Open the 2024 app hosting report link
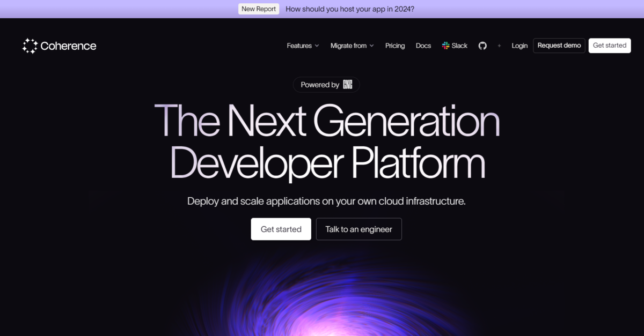Viewport: 644px width, 336px height. point(349,9)
